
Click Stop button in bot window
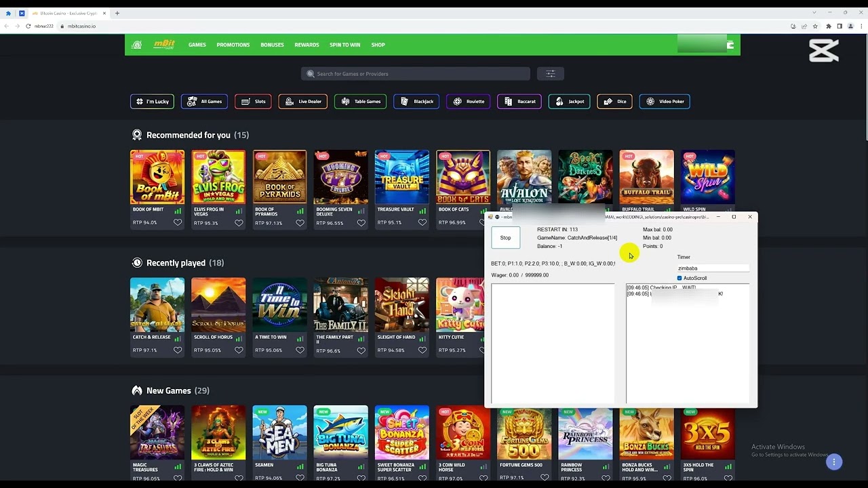505,237
